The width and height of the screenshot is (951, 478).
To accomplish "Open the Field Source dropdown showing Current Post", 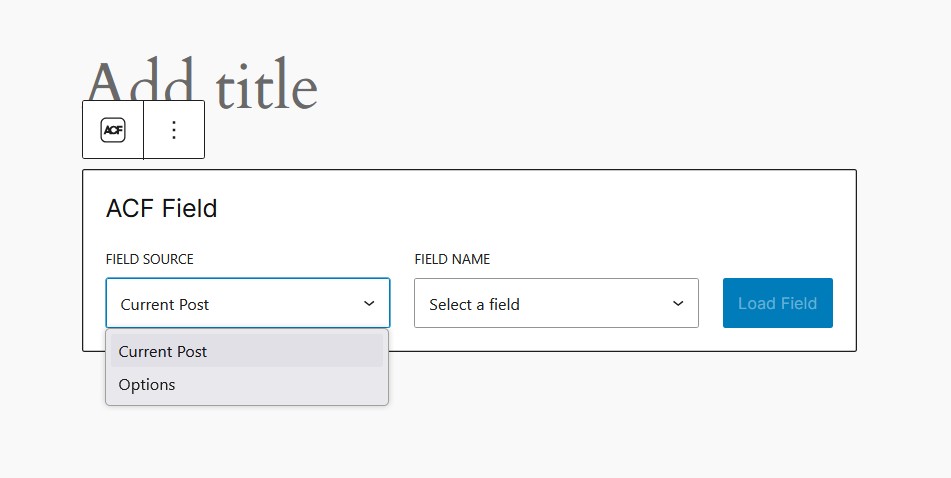I will pos(247,303).
